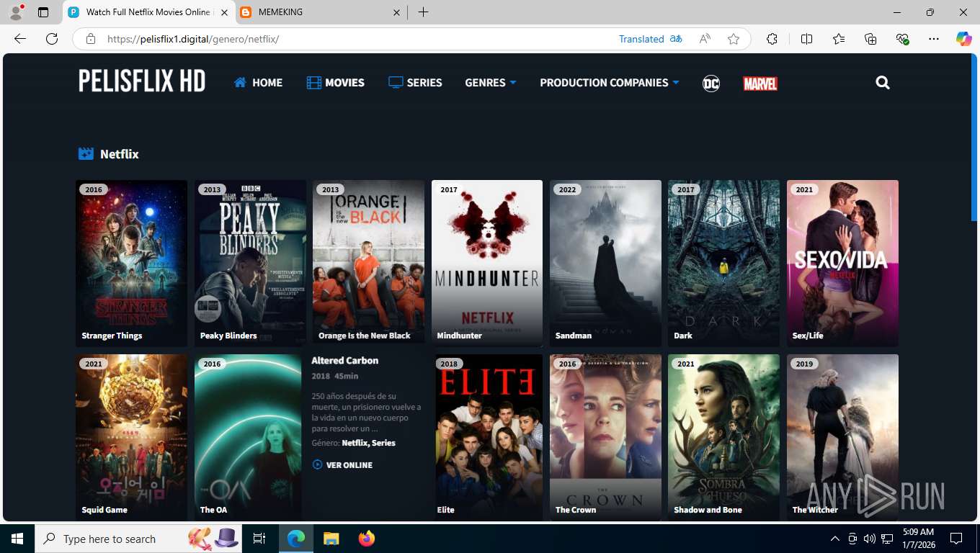Image resolution: width=980 pixels, height=553 pixels.
Task: Launch Firefox from the taskbar
Action: [x=367, y=539]
